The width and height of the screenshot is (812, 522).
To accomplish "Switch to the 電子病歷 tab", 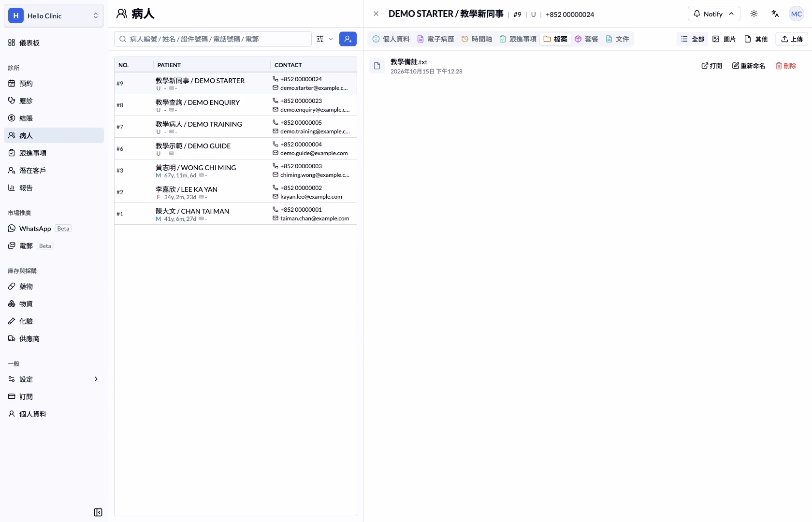I will click(x=435, y=39).
